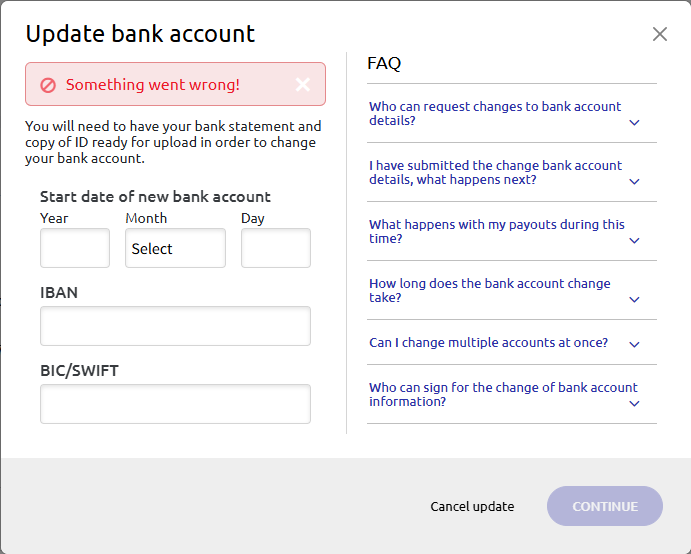Close the Update bank account dialog
The image size is (691, 554).
click(660, 34)
